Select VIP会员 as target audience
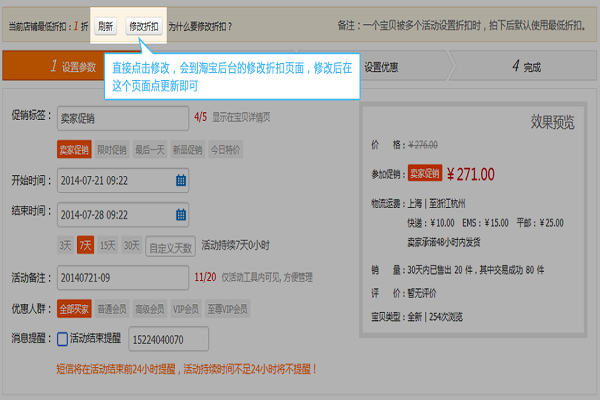 [186, 309]
